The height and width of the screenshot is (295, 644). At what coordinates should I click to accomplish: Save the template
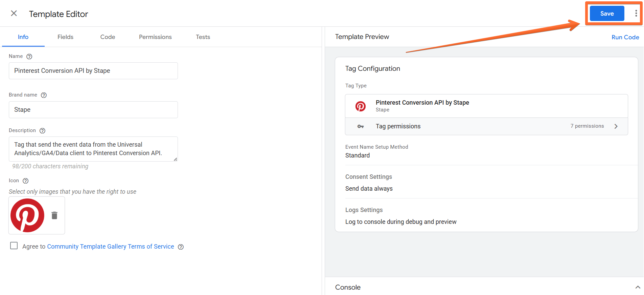pyautogui.click(x=607, y=14)
